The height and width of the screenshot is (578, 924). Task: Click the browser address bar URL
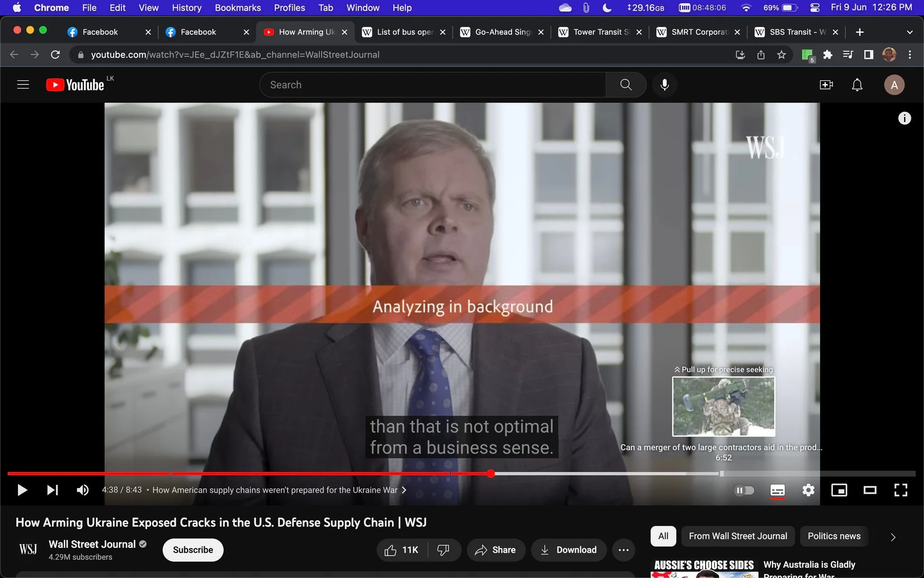coord(235,55)
